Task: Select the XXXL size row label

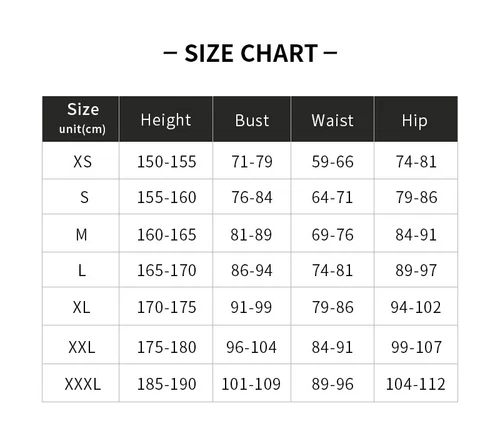Action: [82, 384]
